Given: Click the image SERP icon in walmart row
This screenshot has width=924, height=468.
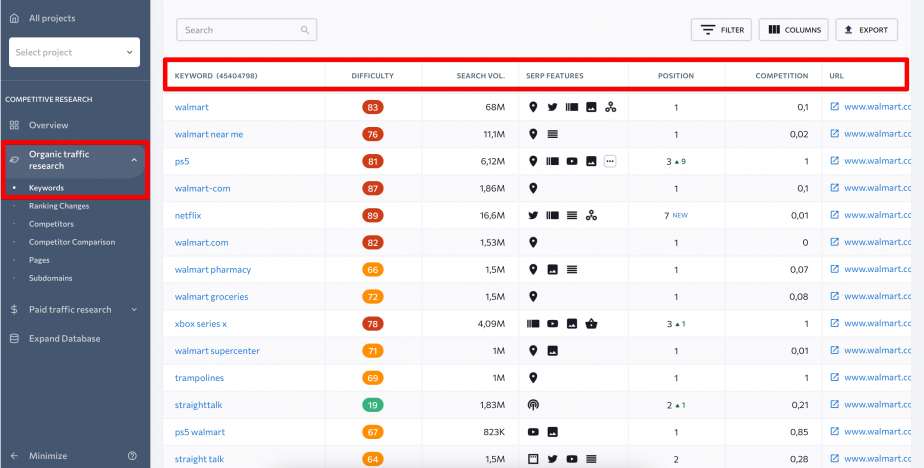Looking at the screenshot, I should click(591, 107).
